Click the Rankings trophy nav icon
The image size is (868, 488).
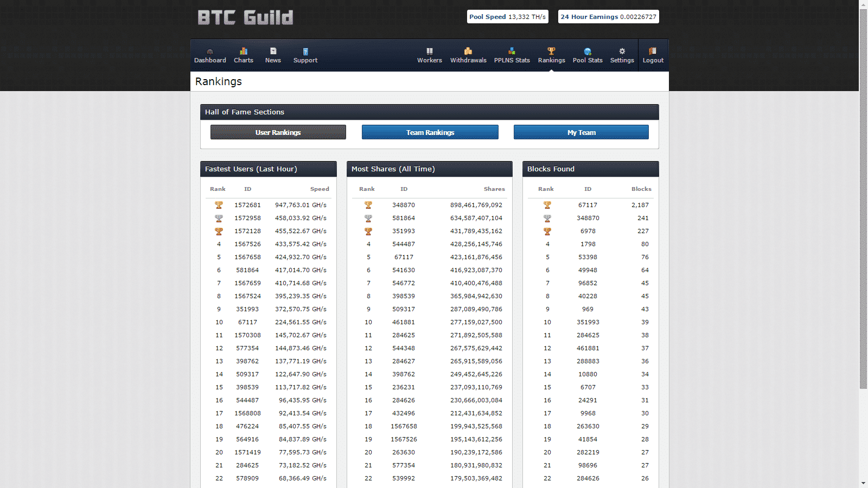tap(551, 51)
